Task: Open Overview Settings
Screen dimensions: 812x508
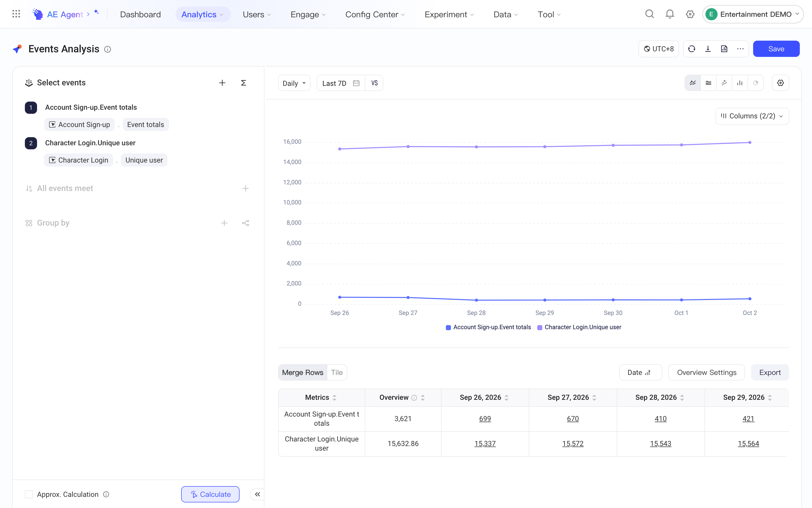Action: coord(707,373)
